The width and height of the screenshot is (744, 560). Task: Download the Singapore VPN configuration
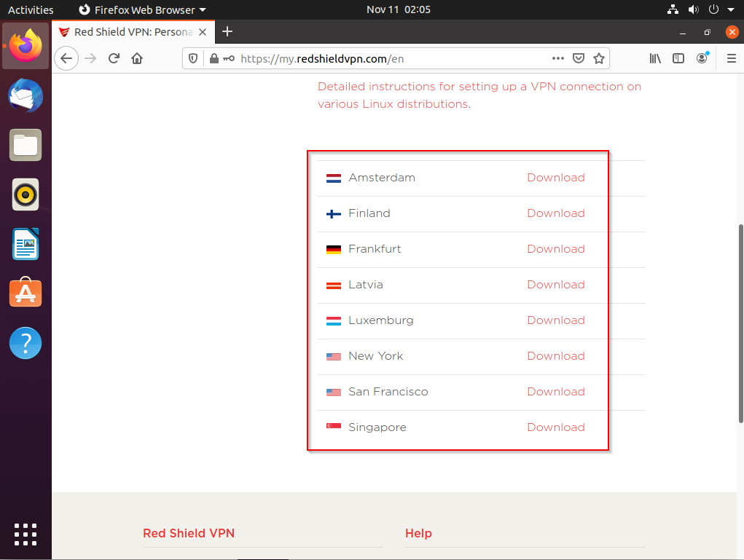[x=555, y=427]
